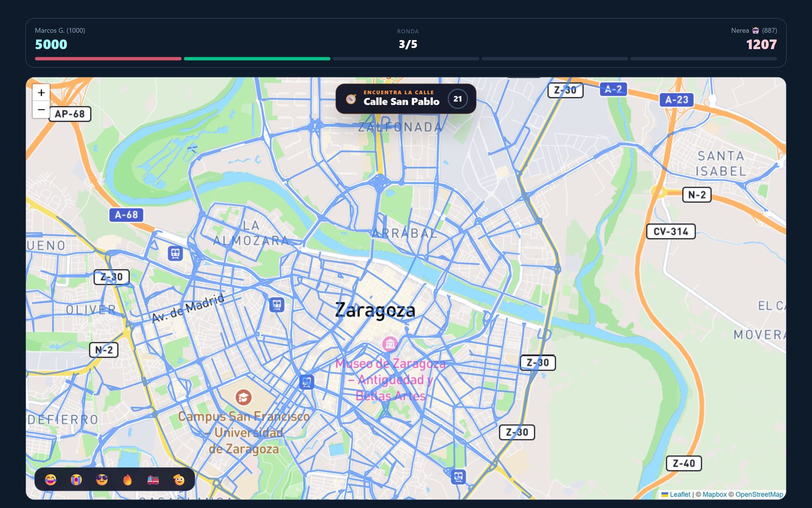Zoom in the map with plus button
This screenshot has height=508, width=812.
point(41,92)
